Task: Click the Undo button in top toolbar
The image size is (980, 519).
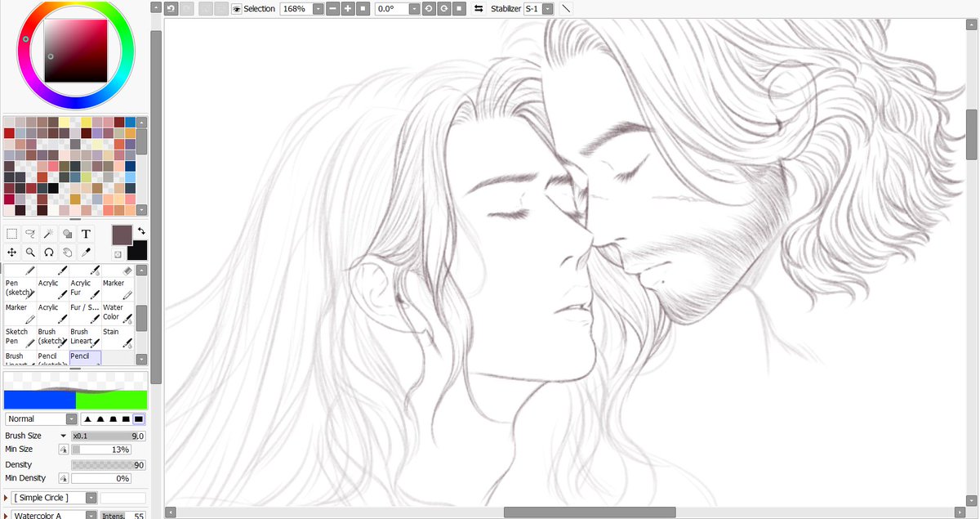Action: [171, 8]
